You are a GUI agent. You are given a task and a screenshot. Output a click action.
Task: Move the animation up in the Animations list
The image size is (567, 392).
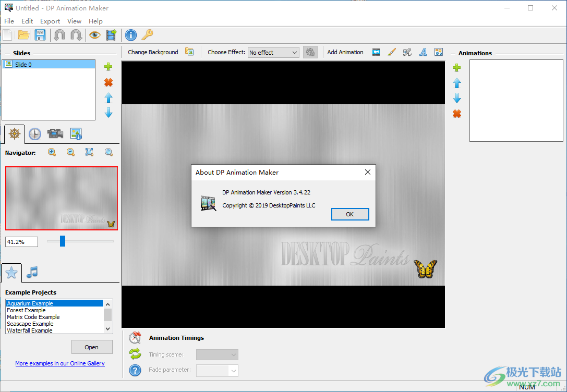coord(457,83)
